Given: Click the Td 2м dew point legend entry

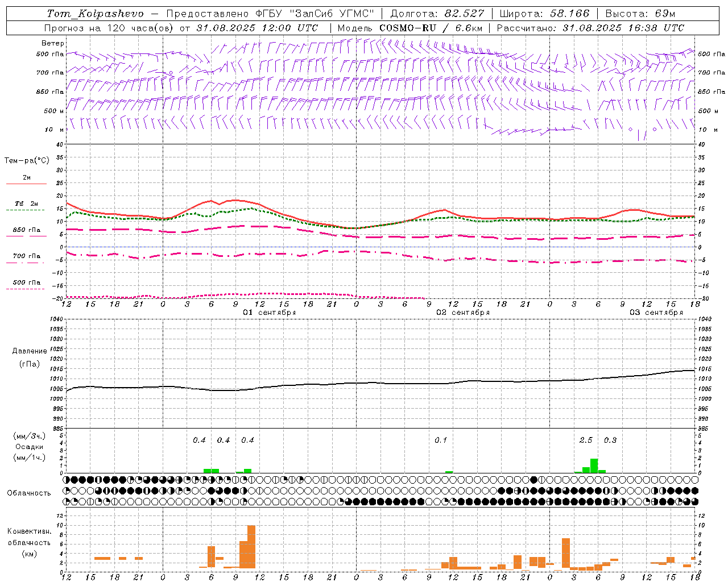Looking at the screenshot, I should pyautogui.click(x=27, y=203).
